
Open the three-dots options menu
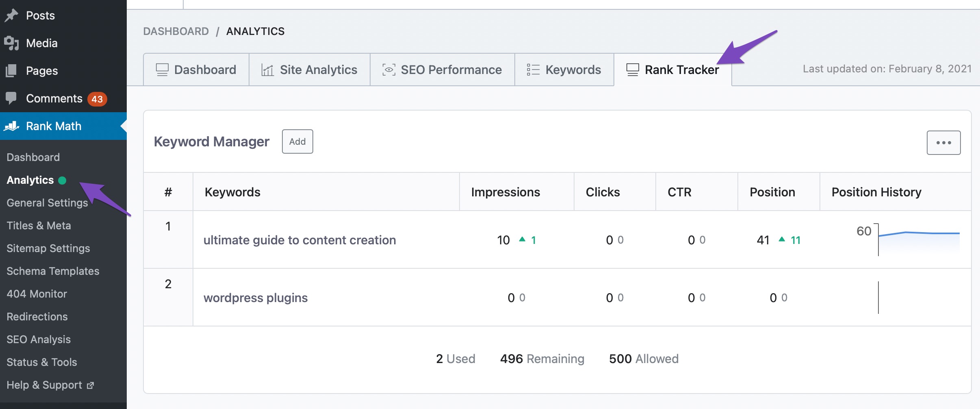(x=943, y=143)
